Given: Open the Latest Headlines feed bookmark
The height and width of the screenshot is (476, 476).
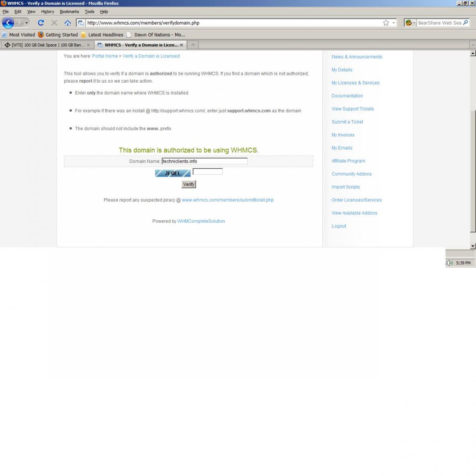Looking at the screenshot, I should (x=102, y=35).
